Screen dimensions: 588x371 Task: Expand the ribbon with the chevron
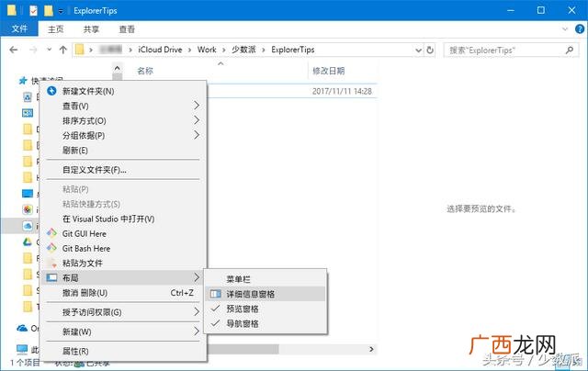point(565,28)
